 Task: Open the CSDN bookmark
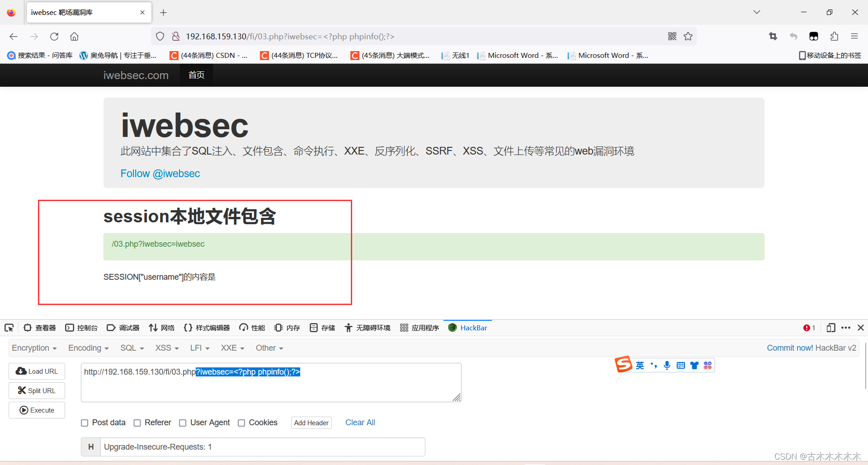[209, 55]
